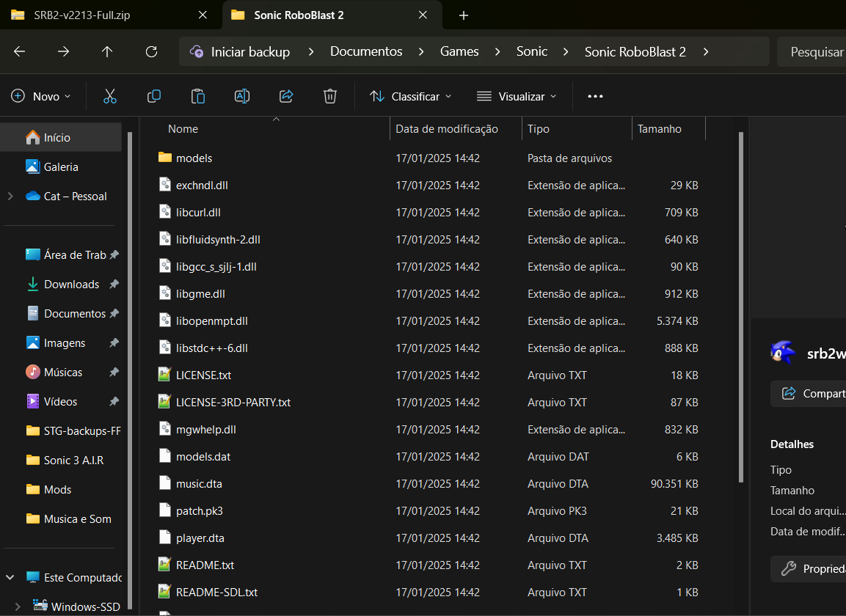The height and width of the screenshot is (616, 846).
Task: Open Início in the sidebar
Action: (x=62, y=138)
